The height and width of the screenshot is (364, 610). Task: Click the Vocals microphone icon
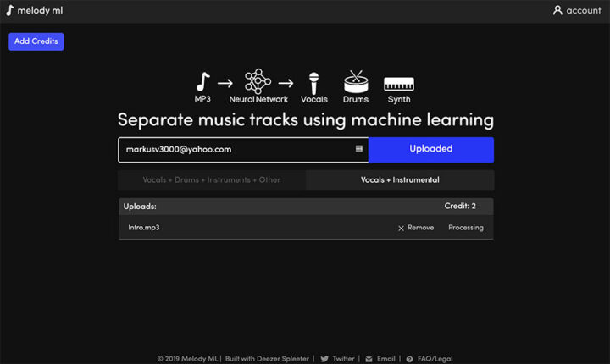[x=313, y=82]
